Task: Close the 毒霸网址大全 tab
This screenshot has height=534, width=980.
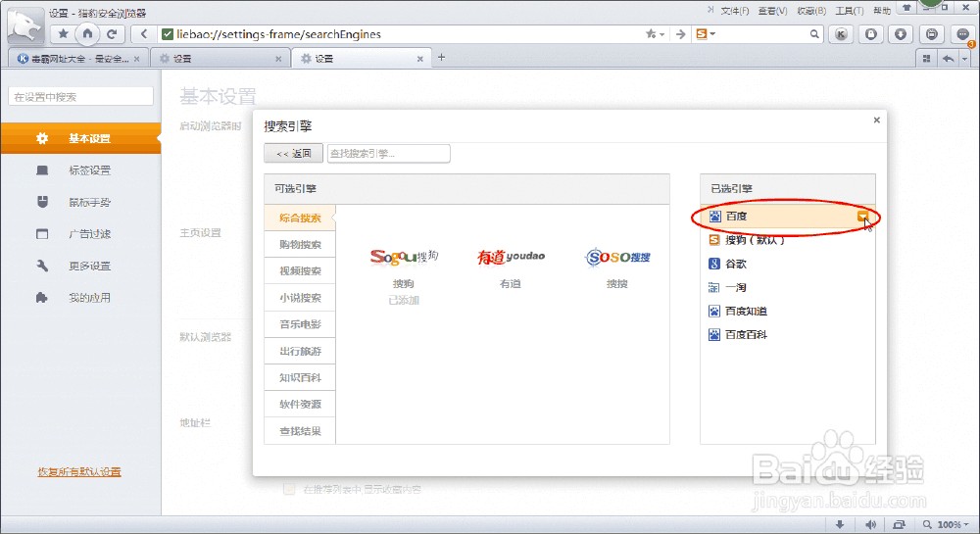Action: [137, 59]
